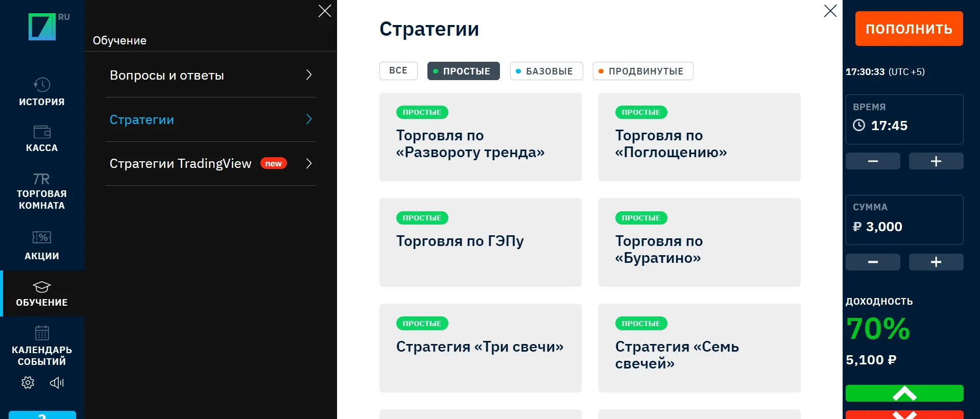Open Торговая комната trading room icon

[x=42, y=179]
